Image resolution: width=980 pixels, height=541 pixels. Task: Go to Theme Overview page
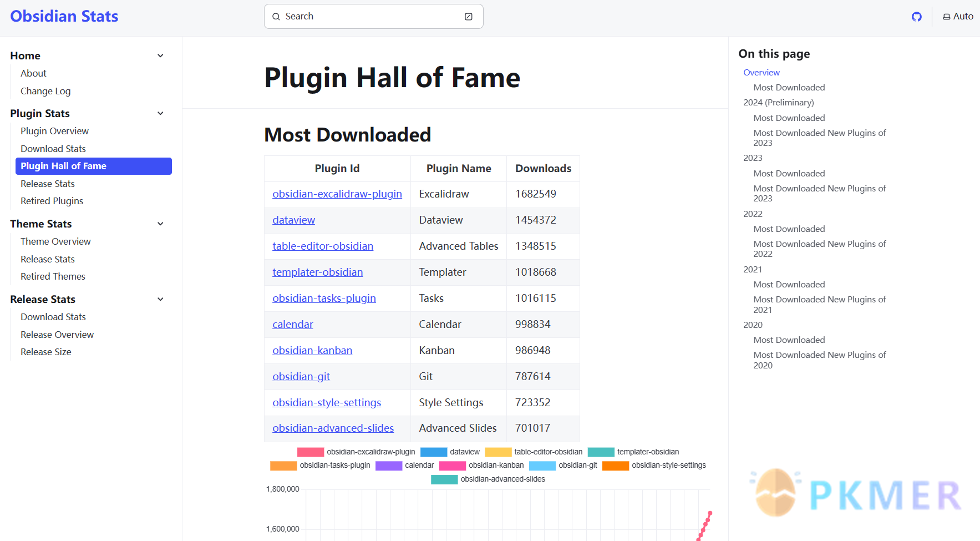[x=55, y=241]
